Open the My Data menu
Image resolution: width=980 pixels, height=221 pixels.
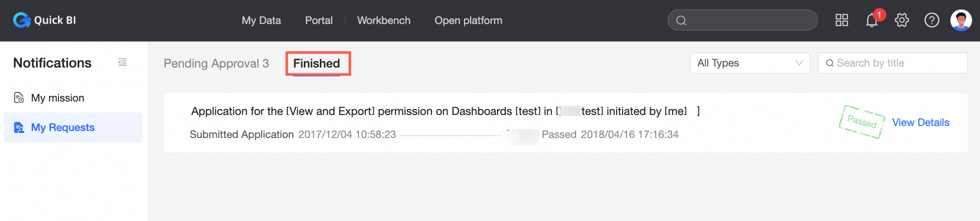click(x=261, y=20)
